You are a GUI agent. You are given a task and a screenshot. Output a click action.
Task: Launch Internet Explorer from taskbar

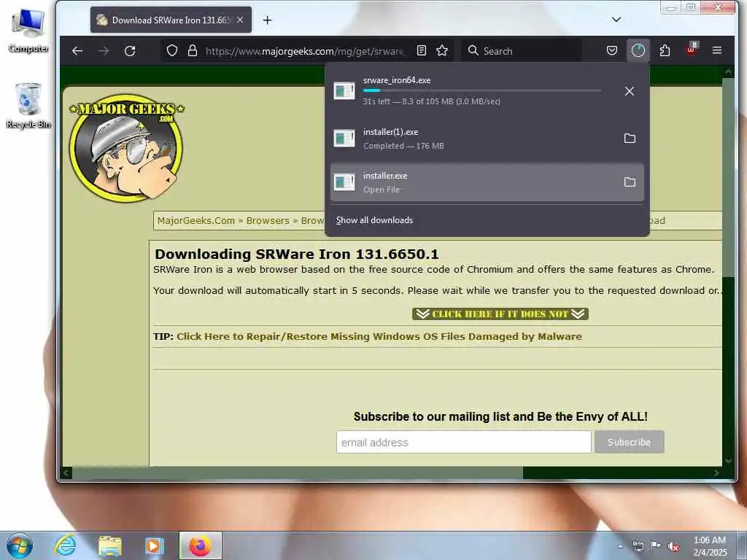point(65,545)
